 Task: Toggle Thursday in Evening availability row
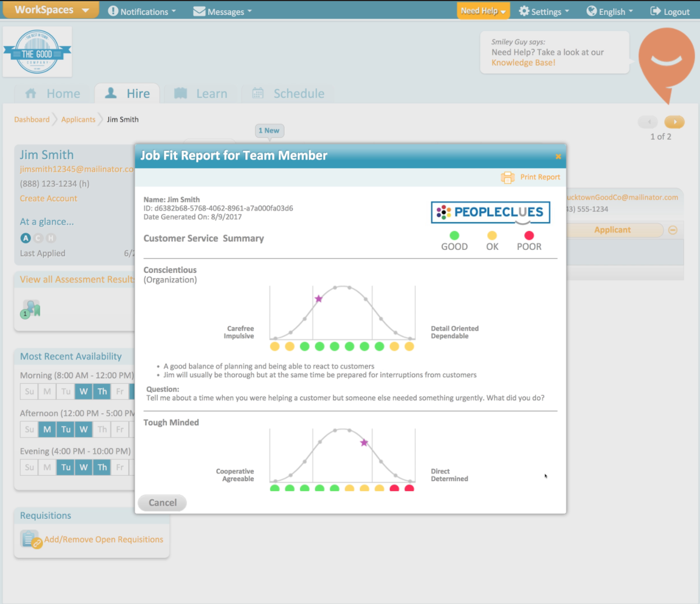point(102,467)
